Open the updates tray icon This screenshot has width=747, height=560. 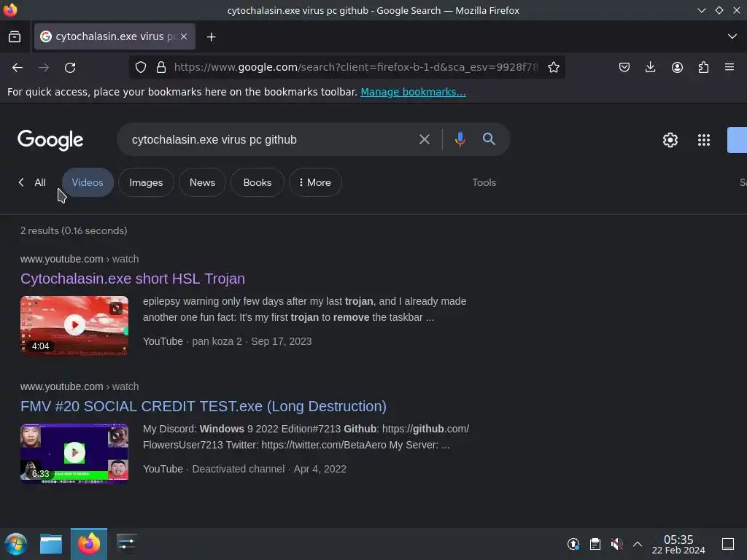pos(573,544)
